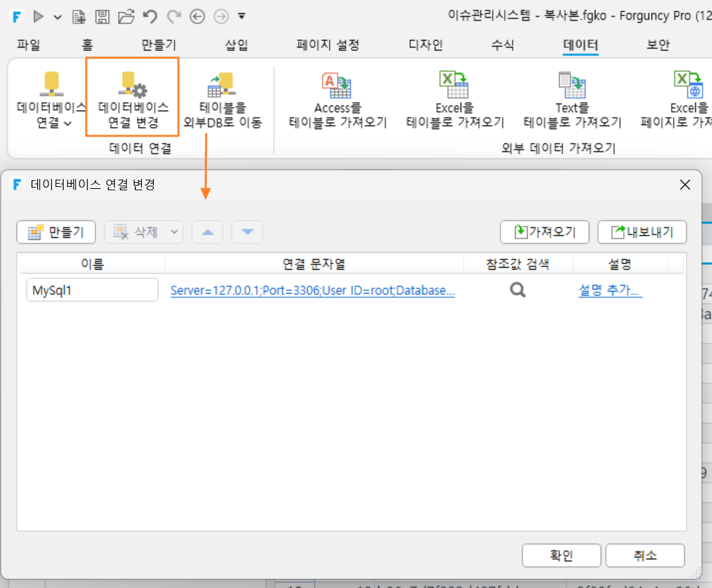This screenshot has width=712, height=588.
Task: Expand the quick access toolbar customize arrow
Action: 241,17
